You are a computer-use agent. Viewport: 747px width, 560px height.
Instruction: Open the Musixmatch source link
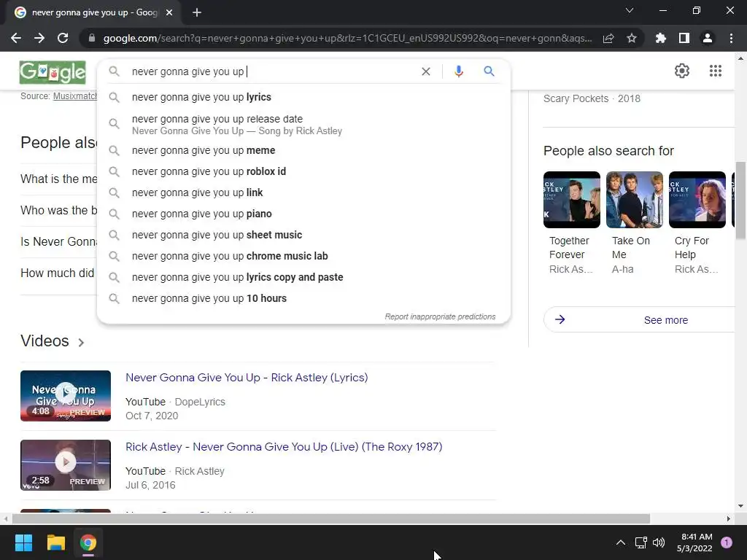75,96
